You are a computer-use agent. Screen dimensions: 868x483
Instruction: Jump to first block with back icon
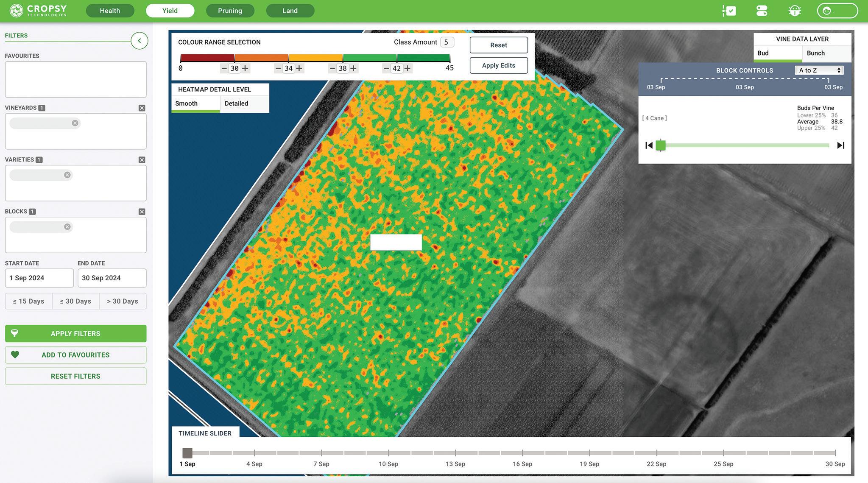coord(649,145)
